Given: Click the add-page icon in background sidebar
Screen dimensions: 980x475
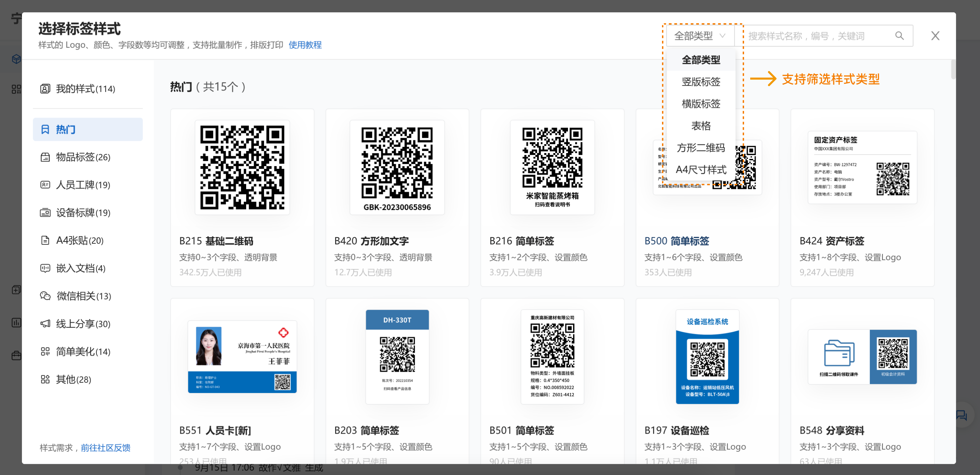Looking at the screenshot, I should point(16,289).
